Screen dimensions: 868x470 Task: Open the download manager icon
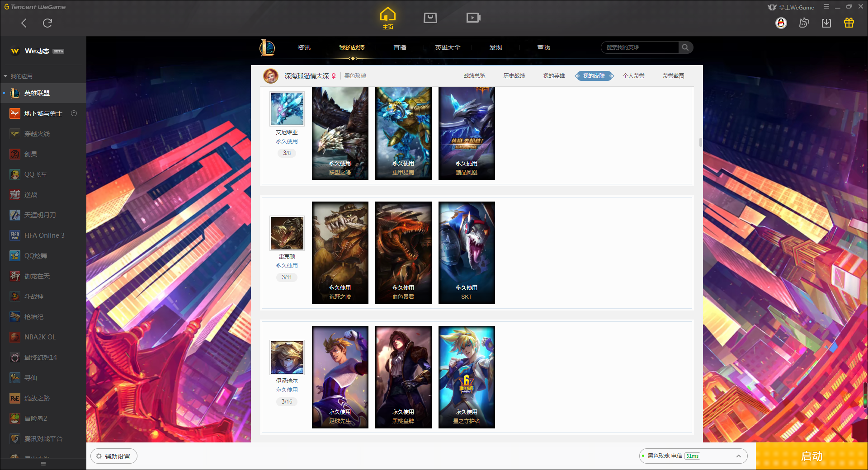tap(826, 23)
